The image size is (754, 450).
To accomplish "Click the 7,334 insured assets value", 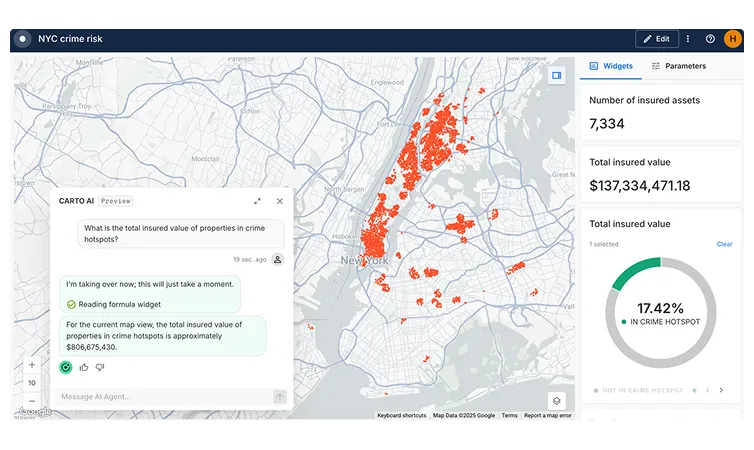I will click(607, 124).
